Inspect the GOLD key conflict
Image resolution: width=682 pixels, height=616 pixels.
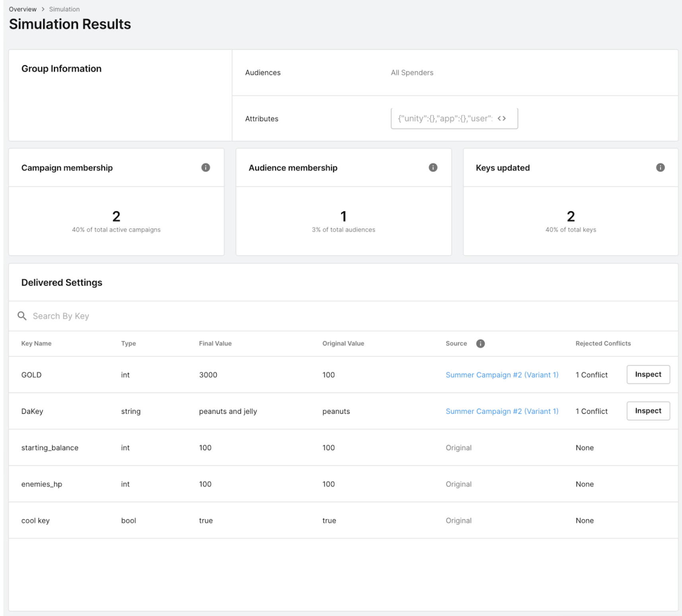648,374
